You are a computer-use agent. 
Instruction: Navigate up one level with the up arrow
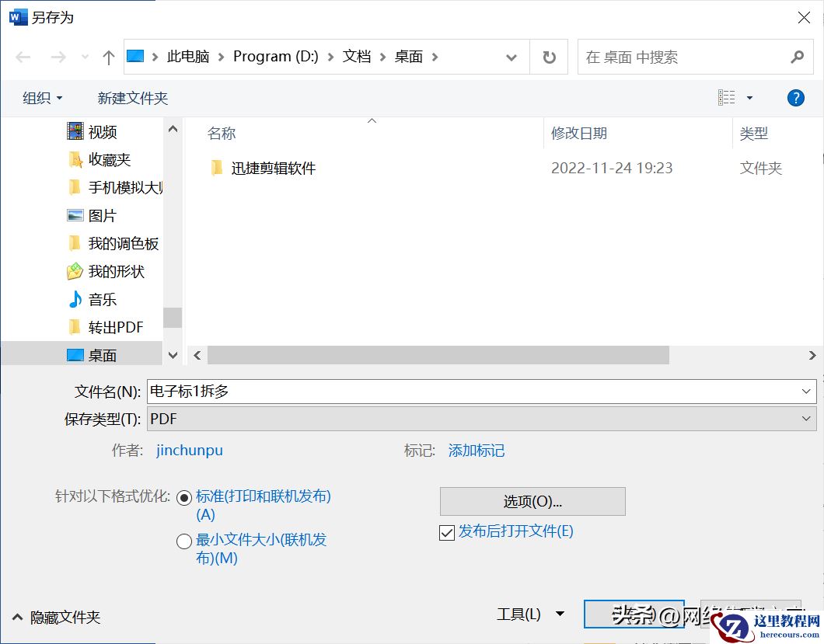108,57
